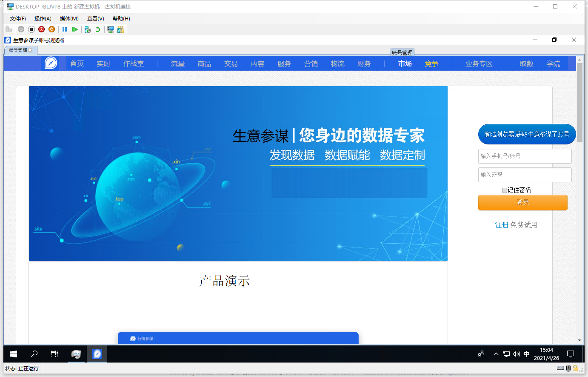Screen dimensions: 588x377
Task: Click the volume speaker tray icon
Action: [x=517, y=354]
